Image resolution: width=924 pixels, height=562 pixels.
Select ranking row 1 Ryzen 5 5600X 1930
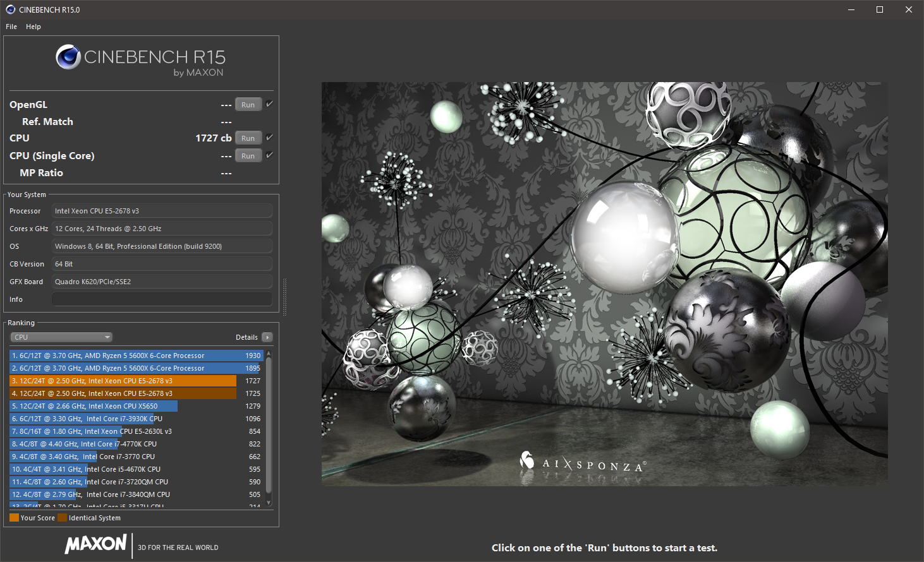click(x=137, y=356)
